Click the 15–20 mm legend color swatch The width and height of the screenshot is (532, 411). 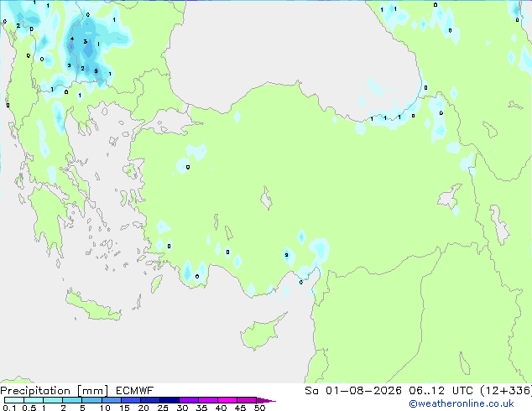[x=130, y=400]
